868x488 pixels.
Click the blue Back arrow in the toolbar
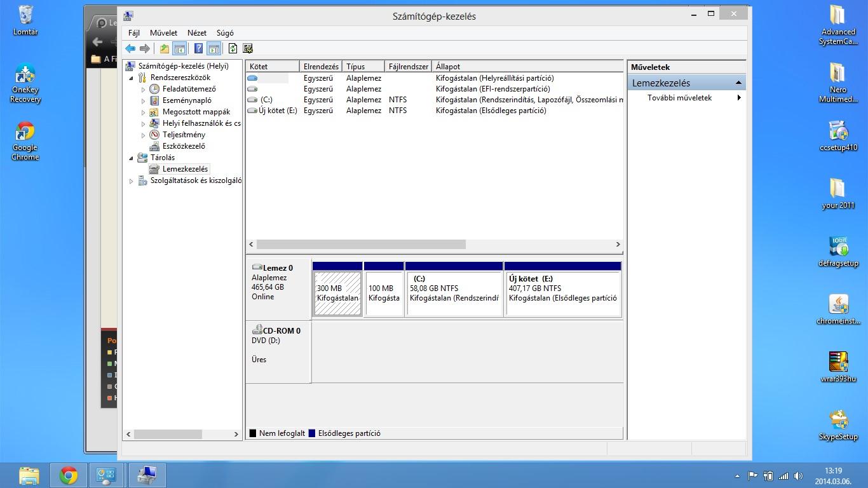(130, 48)
